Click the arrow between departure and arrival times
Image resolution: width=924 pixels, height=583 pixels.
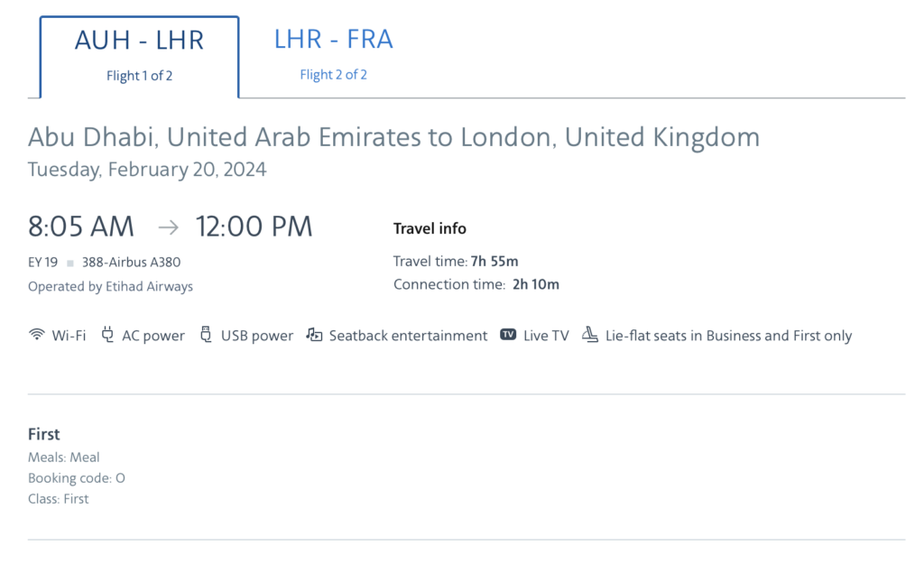(168, 227)
